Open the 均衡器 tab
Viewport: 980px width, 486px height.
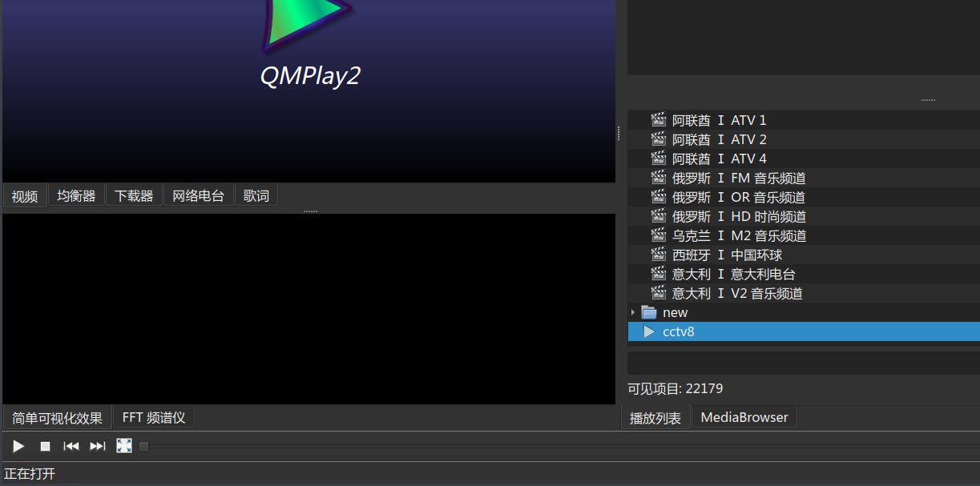[76, 196]
